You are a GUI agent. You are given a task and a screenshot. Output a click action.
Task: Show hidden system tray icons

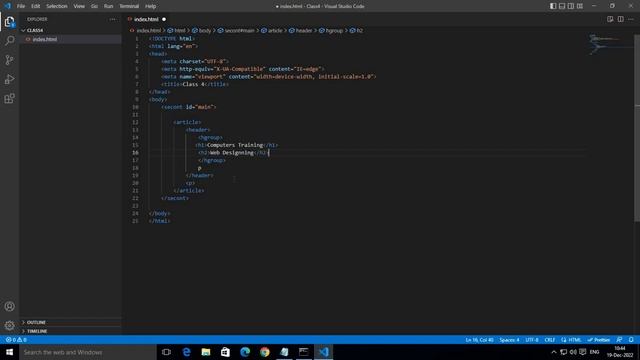pyautogui.click(x=554, y=352)
